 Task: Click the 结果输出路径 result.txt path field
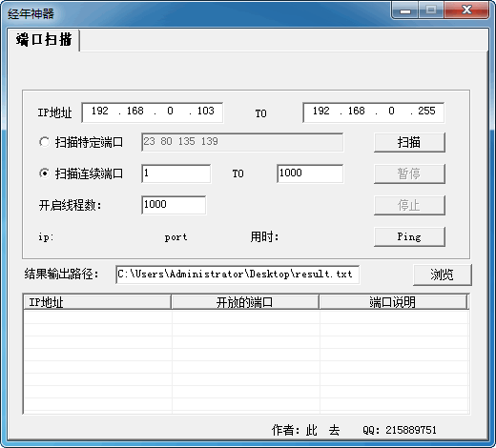(x=238, y=275)
